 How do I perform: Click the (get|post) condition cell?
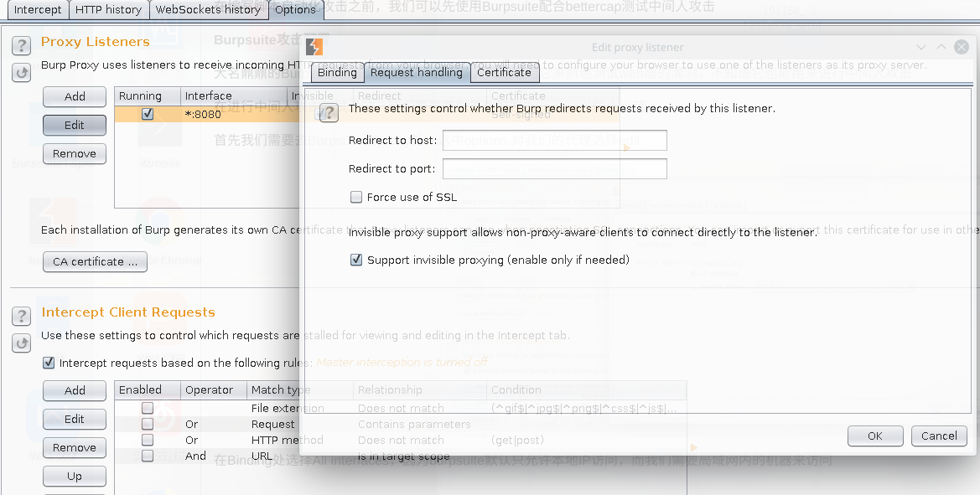[517, 440]
